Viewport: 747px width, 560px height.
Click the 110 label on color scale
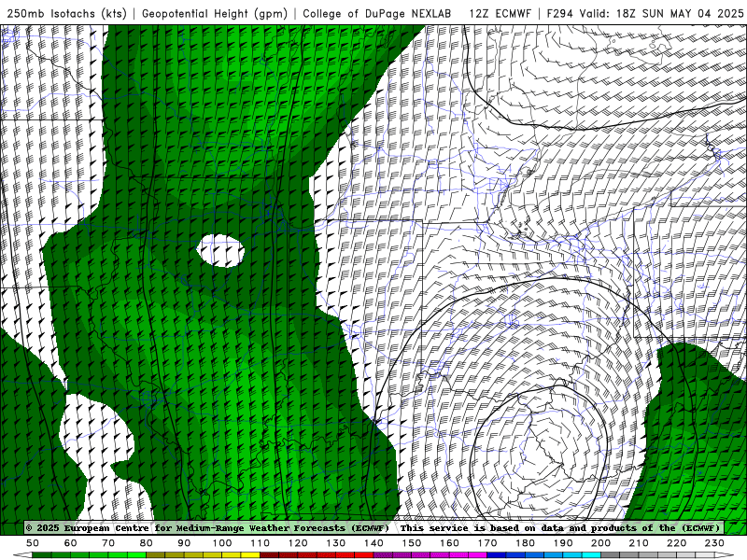260,543
